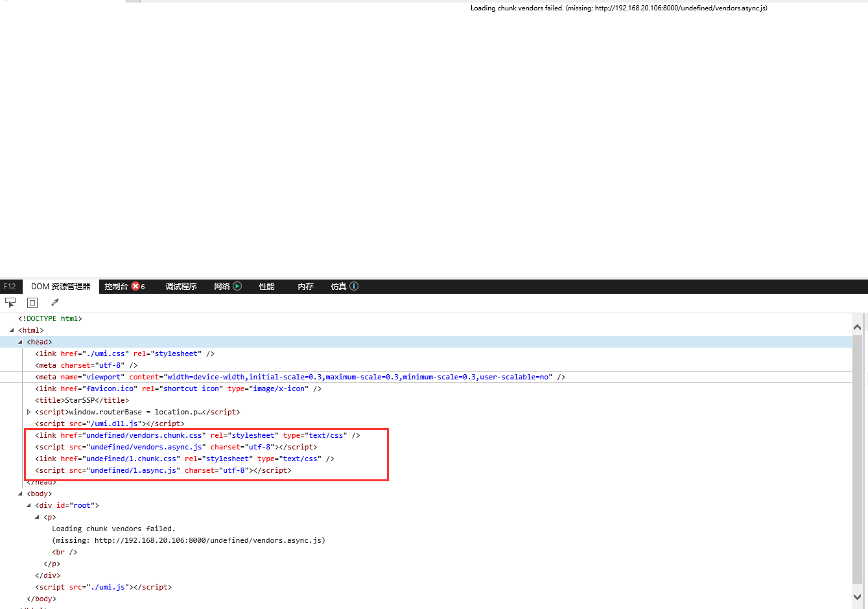Click the F12 icon on the left
This screenshot has width=868, height=609.
[x=10, y=286]
